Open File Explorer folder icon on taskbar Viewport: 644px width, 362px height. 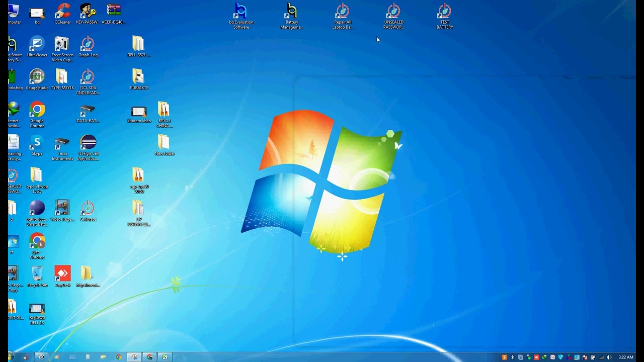[x=103, y=357]
